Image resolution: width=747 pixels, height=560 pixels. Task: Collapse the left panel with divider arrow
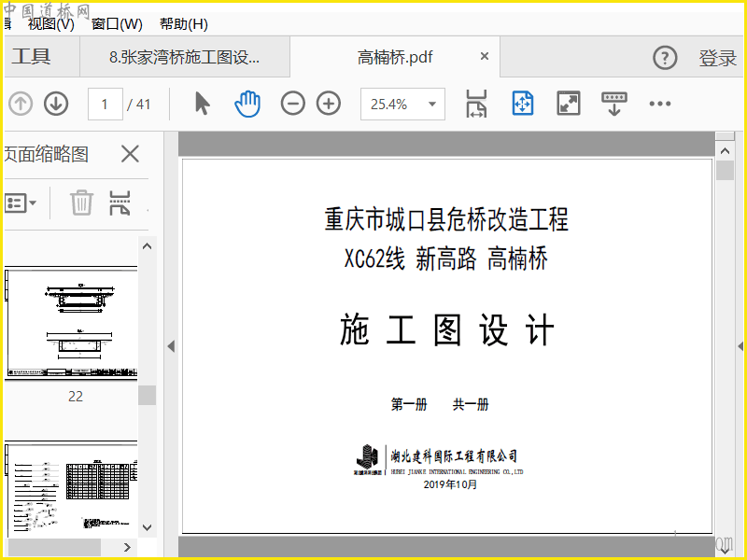[x=171, y=346]
